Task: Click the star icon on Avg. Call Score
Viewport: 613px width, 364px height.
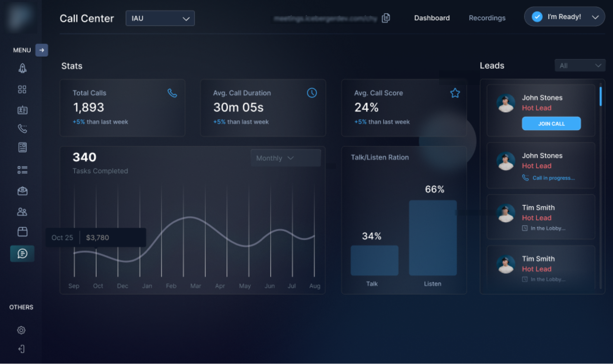Action: coord(455,93)
